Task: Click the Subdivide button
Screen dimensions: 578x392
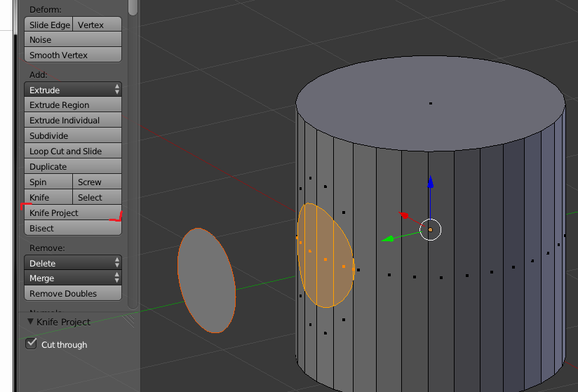Action: tap(73, 136)
